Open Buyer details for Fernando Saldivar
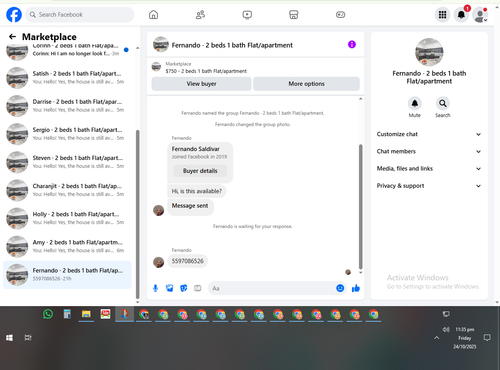This screenshot has width=500, height=370. tap(200, 171)
